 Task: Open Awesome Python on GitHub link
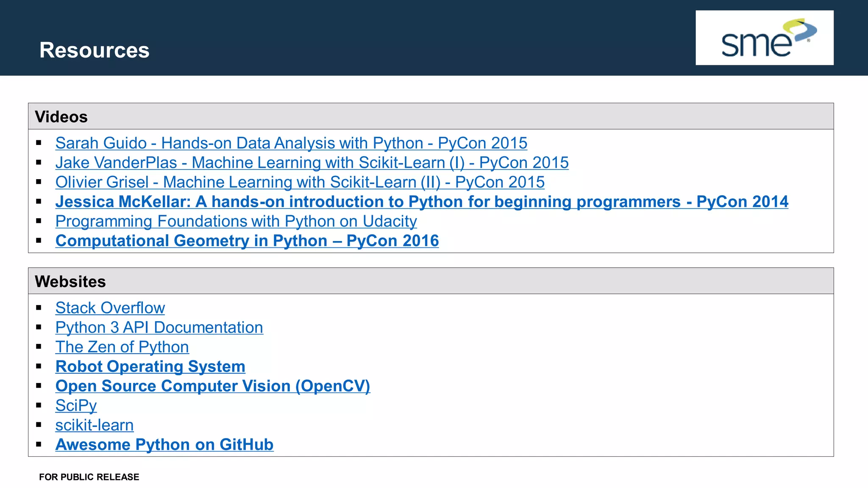pyautogui.click(x=164, y=444)
